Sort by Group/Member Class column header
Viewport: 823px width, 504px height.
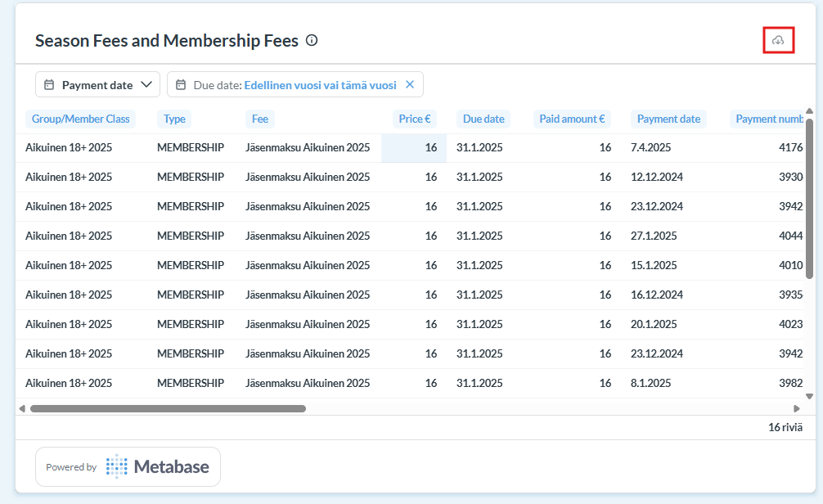tap(80, 119)
